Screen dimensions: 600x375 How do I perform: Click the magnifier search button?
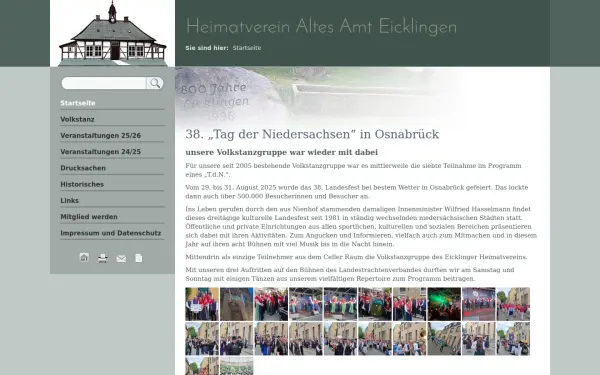155,83
